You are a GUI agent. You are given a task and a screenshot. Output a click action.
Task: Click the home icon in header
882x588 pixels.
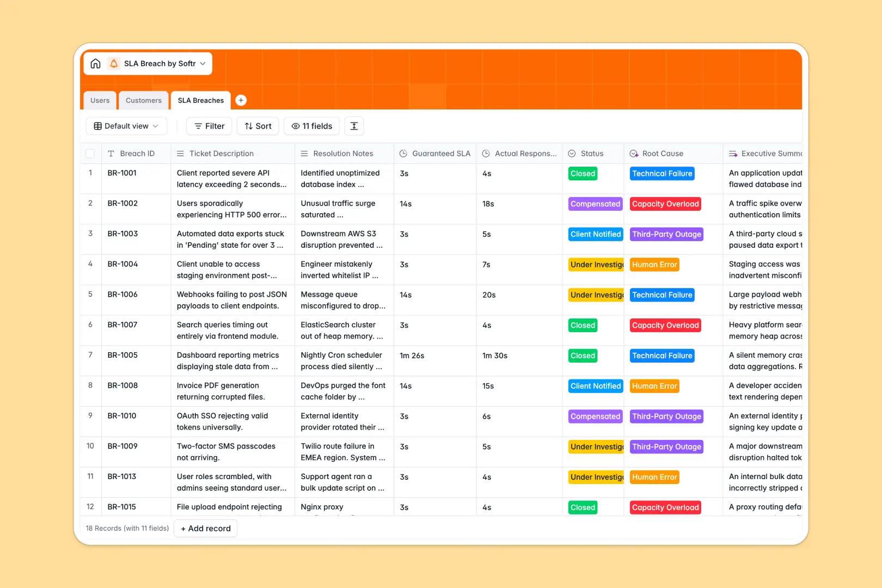(95, 64)
